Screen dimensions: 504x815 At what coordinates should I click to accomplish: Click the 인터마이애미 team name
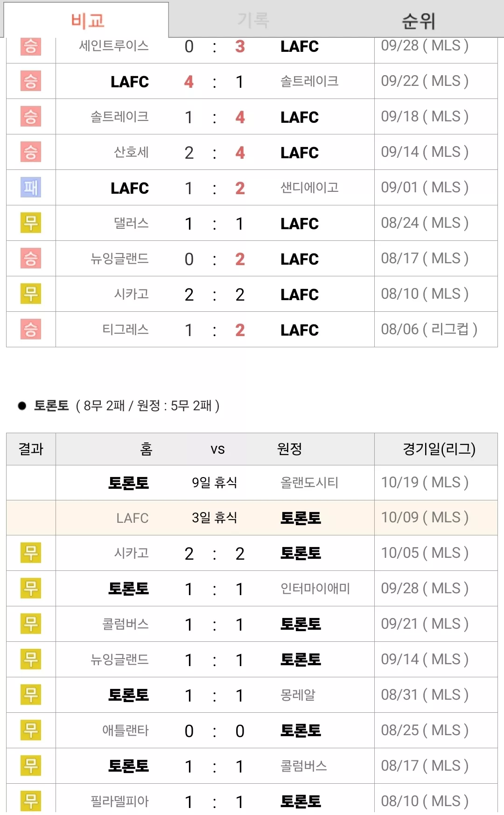pos(315,588)
